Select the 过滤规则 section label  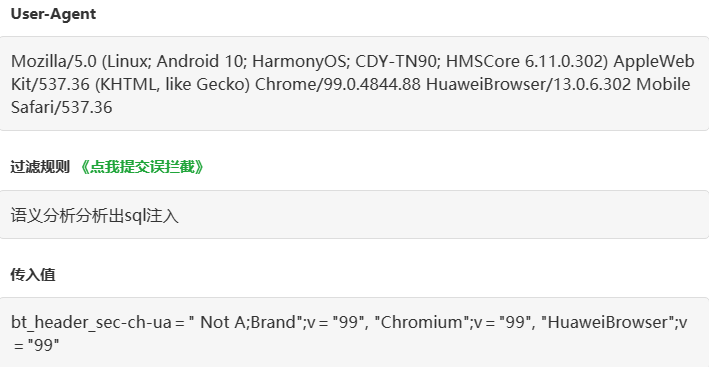pyautogui.click(x=40, y=167)
